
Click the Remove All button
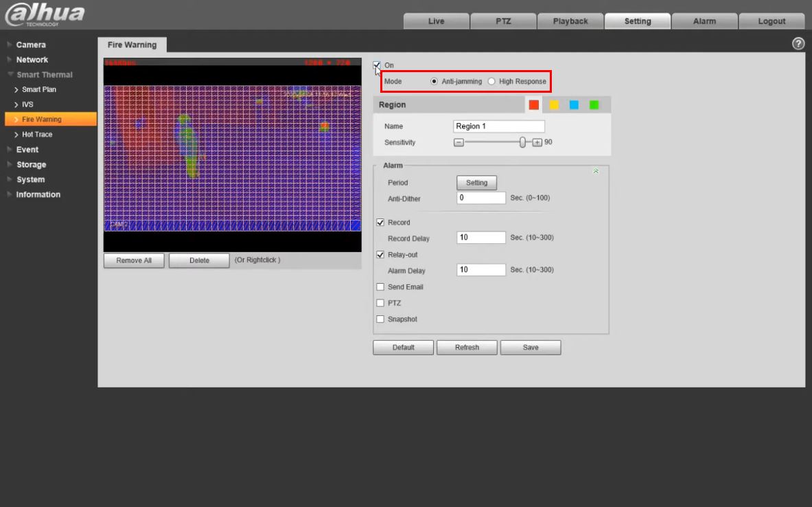click(134, 260)
